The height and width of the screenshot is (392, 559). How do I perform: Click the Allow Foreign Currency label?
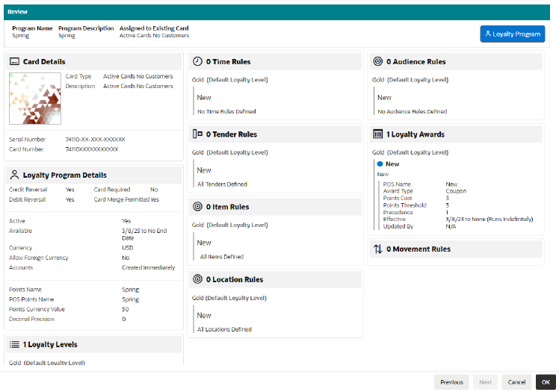[39, 258]
